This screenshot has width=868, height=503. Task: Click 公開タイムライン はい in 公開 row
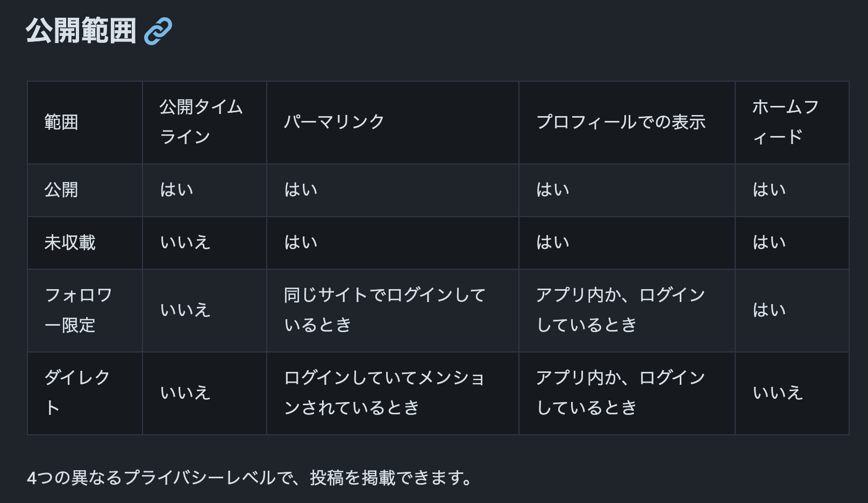[x=177, y=190]
